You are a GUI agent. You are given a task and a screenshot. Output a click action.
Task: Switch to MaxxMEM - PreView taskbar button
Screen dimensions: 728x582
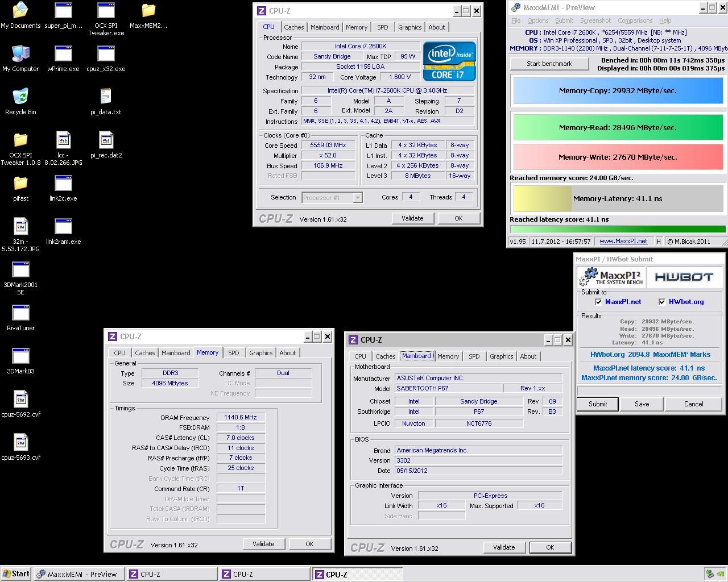(x=78, y=574)
